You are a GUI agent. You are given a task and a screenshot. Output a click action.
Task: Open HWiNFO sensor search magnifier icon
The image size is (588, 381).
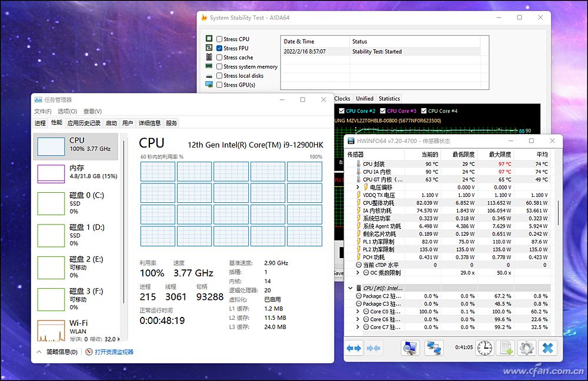click(410, 348)
